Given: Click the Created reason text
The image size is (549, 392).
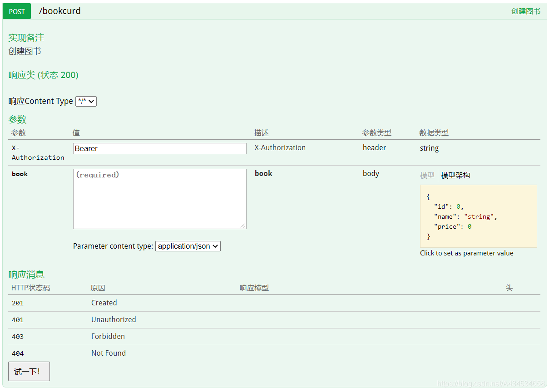Looking at the screenshot, I should (x=104, y=303).
